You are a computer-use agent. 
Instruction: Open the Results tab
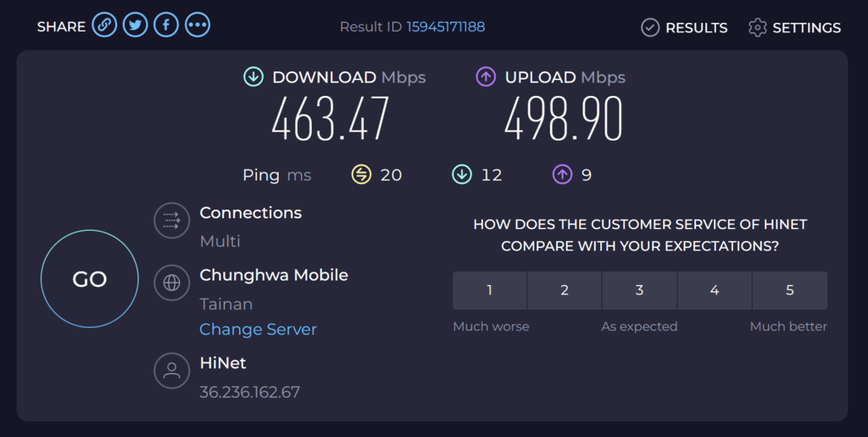coord(684,27)
